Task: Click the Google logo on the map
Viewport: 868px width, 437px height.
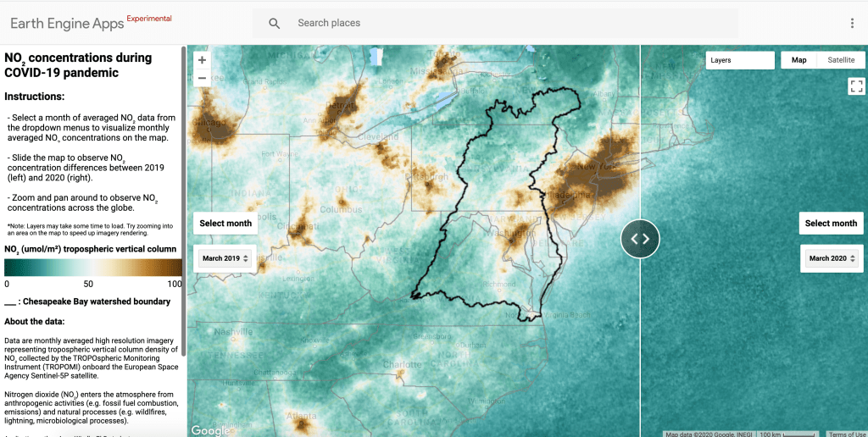Action: point(209,430)
